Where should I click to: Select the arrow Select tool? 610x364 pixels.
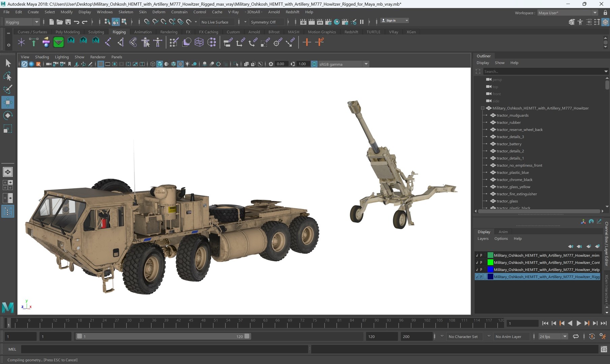[8, 63]
